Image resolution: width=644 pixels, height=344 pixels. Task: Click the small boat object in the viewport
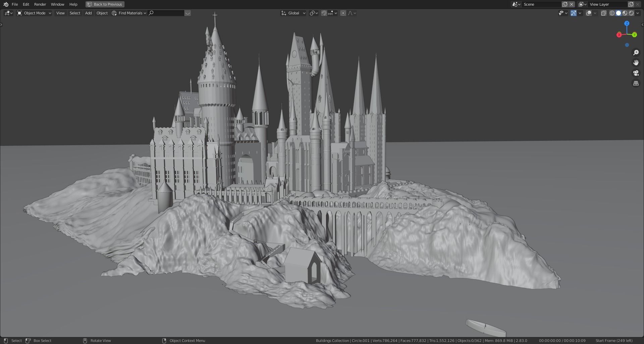coord(486,328)
